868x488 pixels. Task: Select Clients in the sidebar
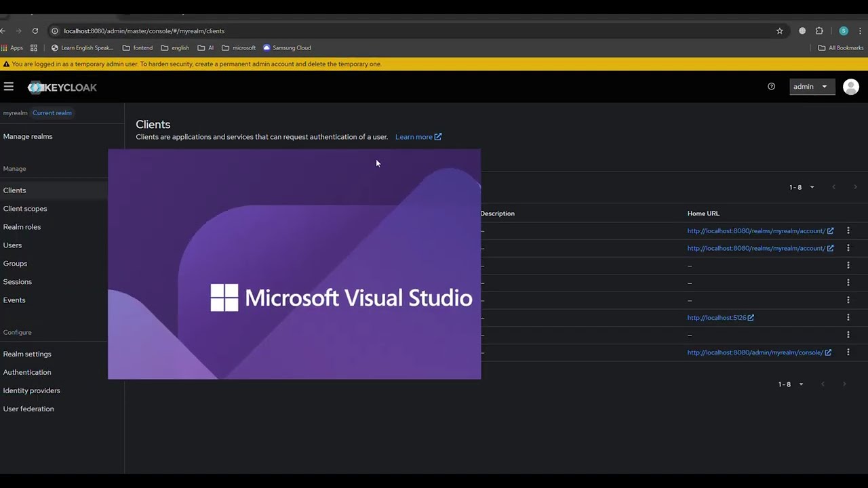14,190
